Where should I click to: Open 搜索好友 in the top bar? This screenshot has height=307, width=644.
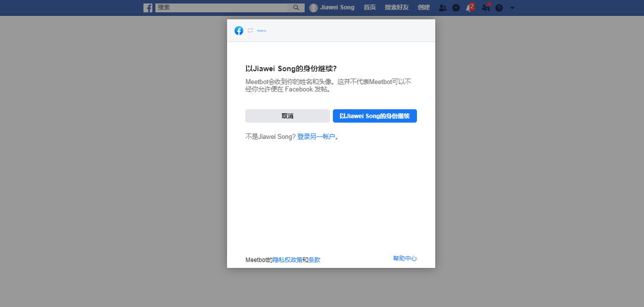[x=397, y=7]
